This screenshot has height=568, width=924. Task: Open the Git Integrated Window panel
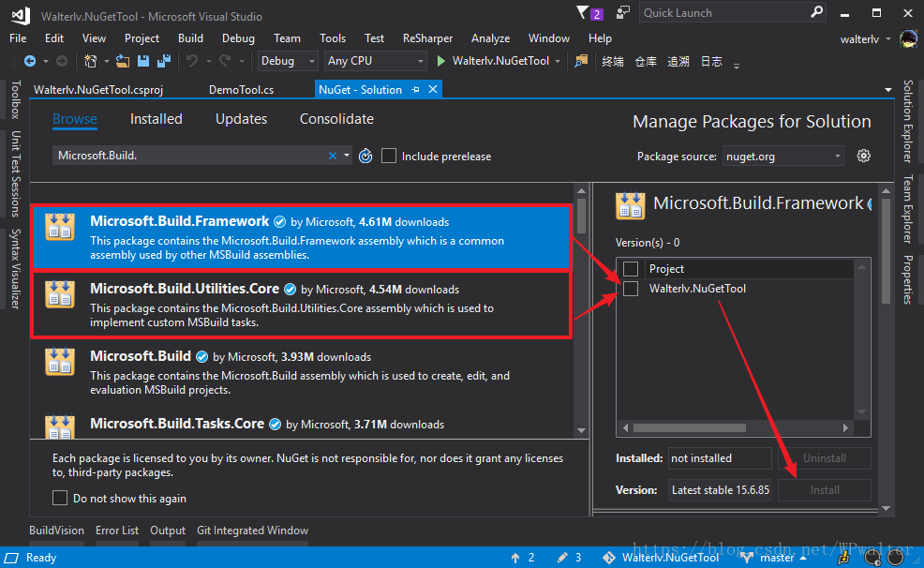(x=252, y=531)
